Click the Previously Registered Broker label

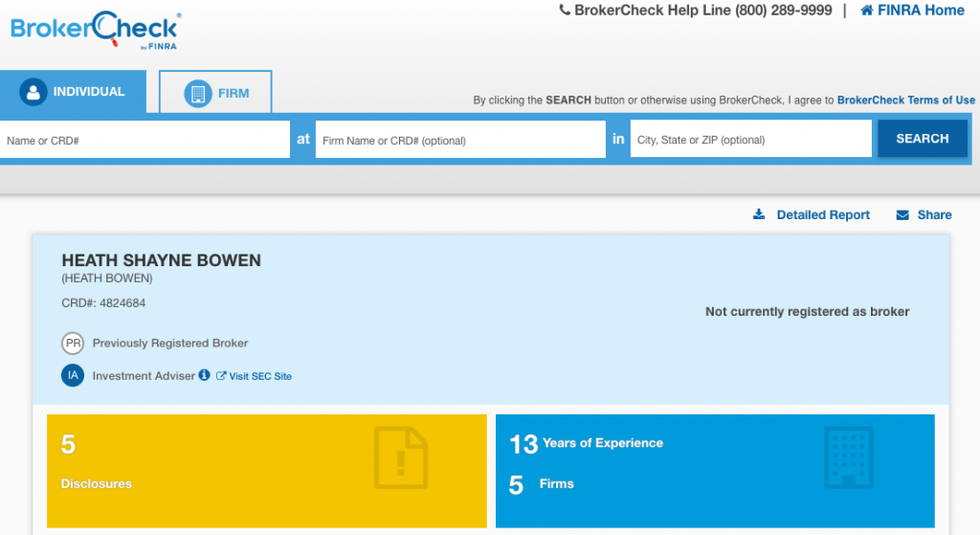point(170,344)
